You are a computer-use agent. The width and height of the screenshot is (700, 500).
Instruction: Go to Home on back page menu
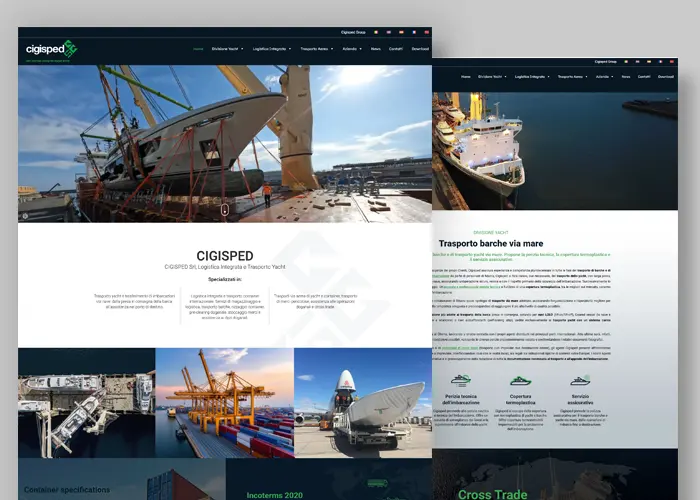(466, 76)
